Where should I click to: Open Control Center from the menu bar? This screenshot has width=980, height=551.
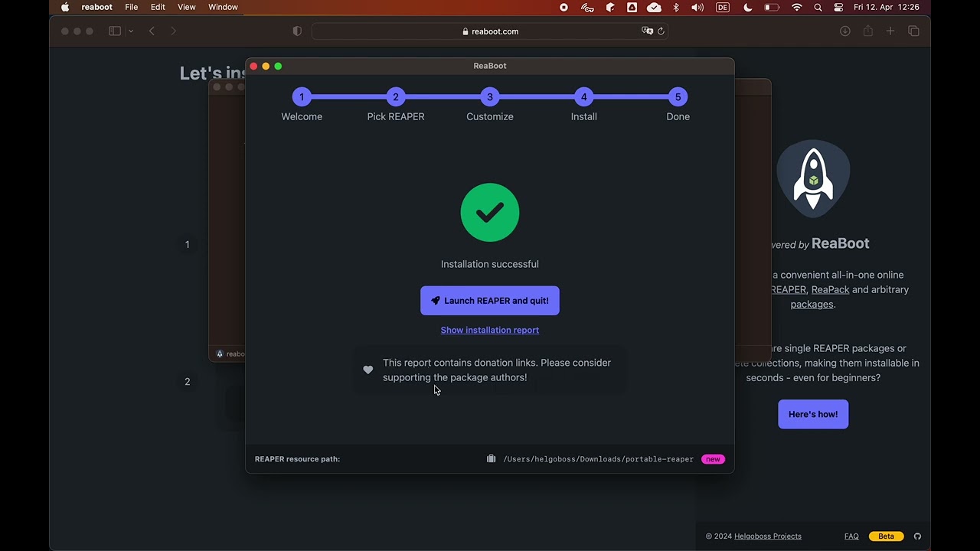pyautogui.click(x=838, y=8)
